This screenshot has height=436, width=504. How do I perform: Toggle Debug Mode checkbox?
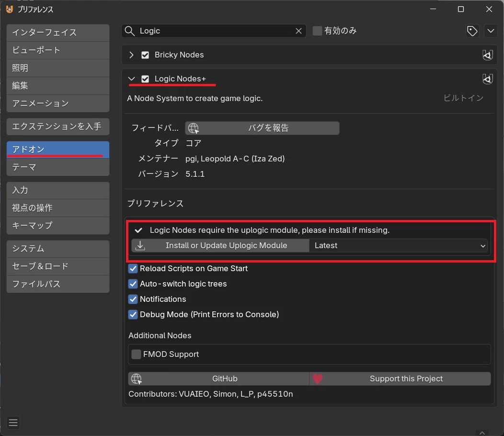(133, 314)
